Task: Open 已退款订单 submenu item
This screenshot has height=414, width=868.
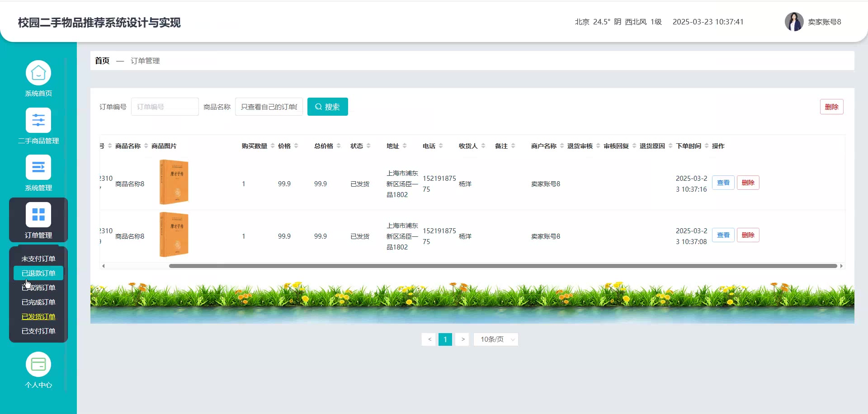Action: (38, 273)
